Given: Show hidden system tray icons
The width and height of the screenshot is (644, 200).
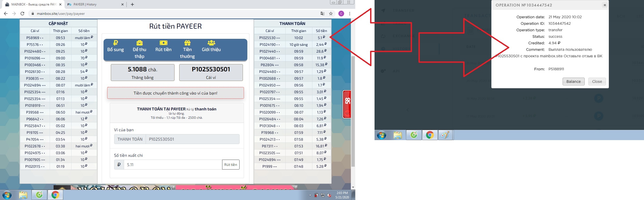Looking at the screenshot, I should 310,195.
